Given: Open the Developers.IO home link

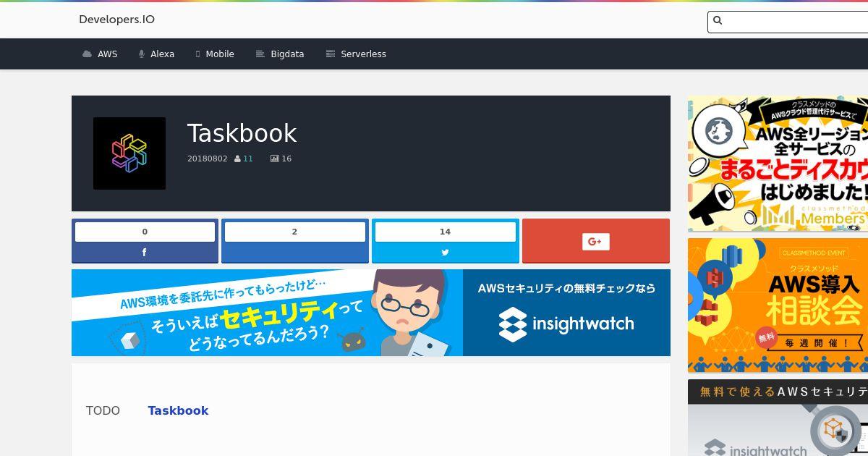Looking at the screenshot, I should point(116,20).
